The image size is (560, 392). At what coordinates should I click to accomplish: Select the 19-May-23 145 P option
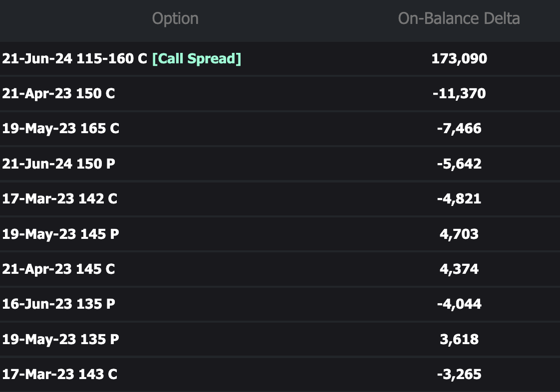point(60,234)
